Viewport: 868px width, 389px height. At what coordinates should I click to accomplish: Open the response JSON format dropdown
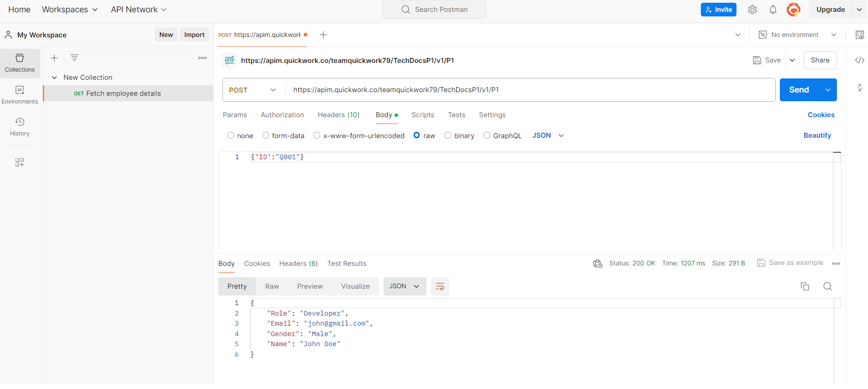pyautogui.click(x=405, y=286)
